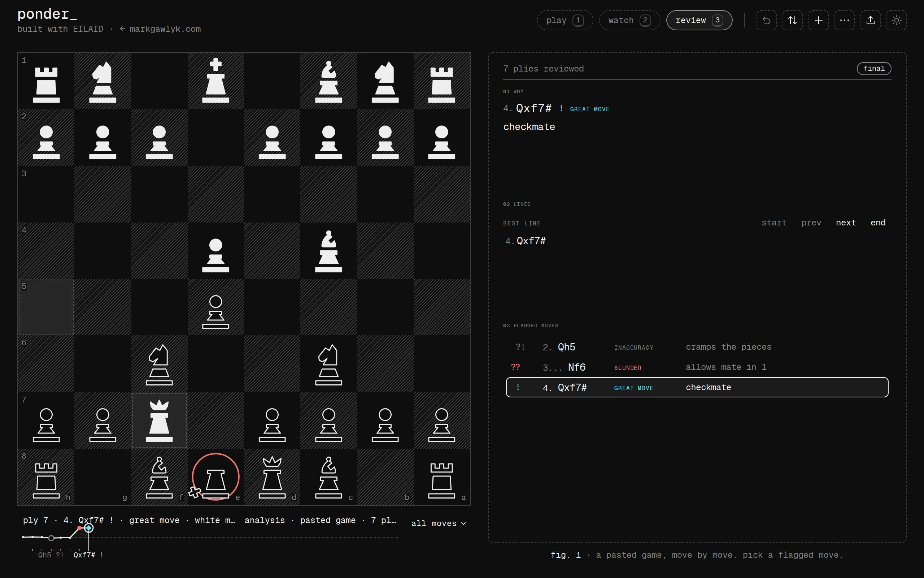The image size is (924, 578).
Task: Switch to the watch tab
Action: [x=629, y=20]
